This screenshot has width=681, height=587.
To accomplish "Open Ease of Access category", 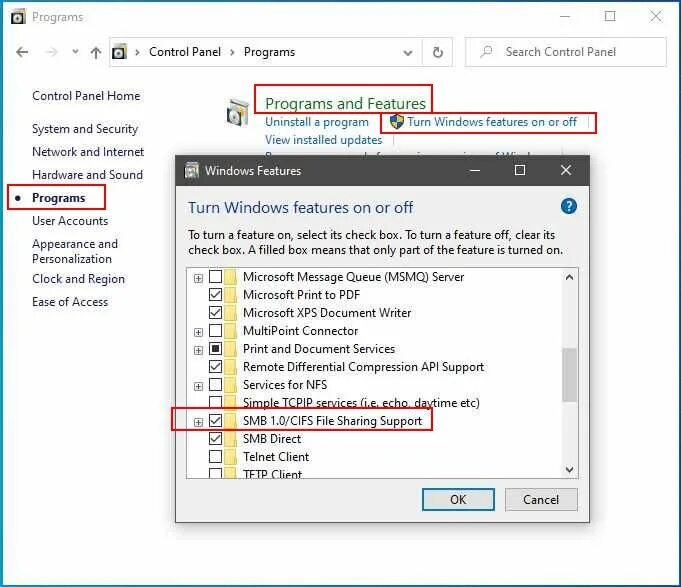I will pos(70,302).
